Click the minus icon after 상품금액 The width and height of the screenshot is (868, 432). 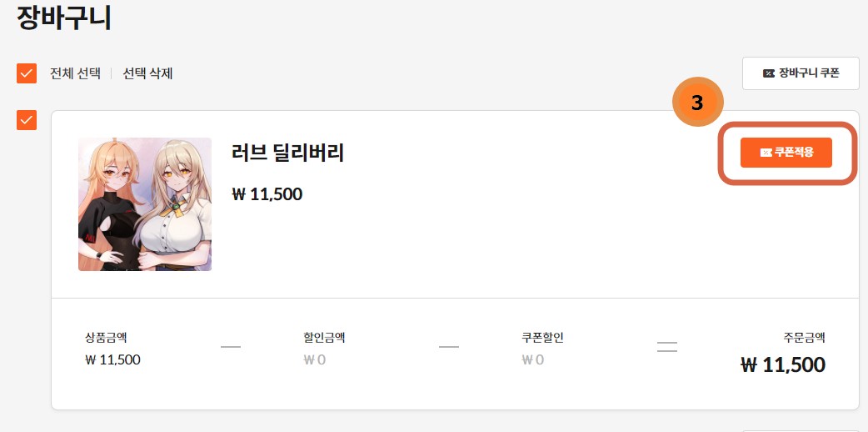click(231, 346)
